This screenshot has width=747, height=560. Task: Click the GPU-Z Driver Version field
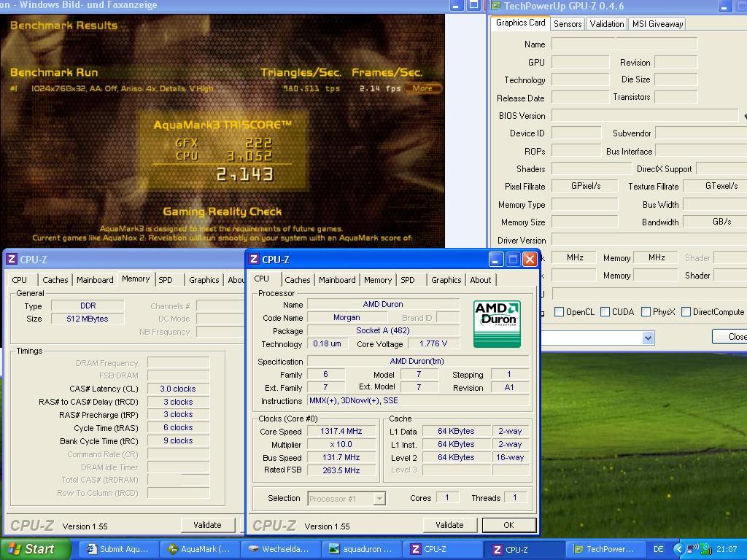point(649,240)
